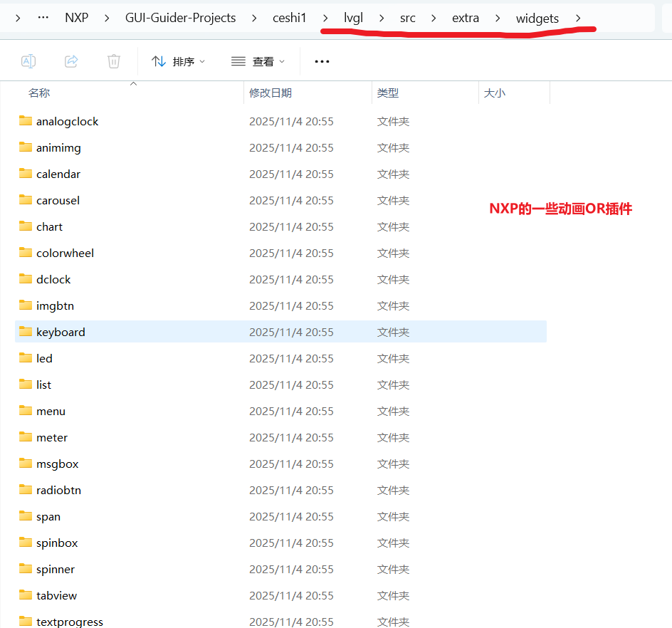Open the Sort (排序) dropdown
The image size is (672, 628).
[x=178, y=61]
